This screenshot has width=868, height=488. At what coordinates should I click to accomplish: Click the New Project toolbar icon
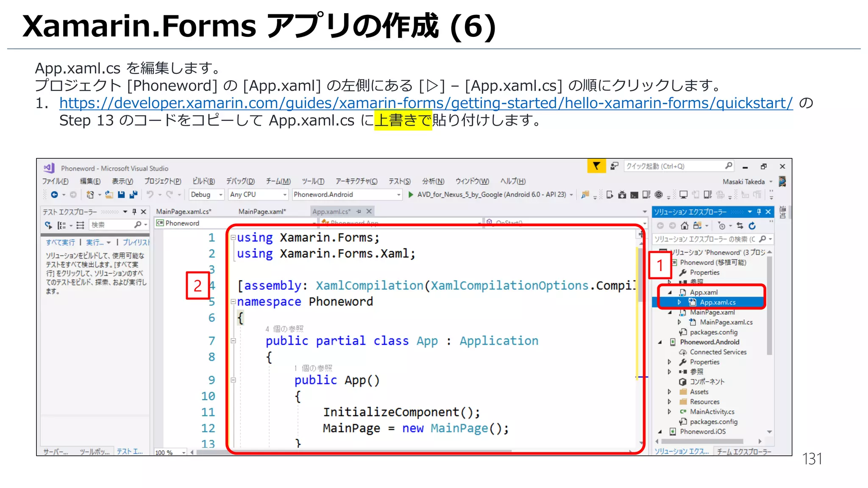coord(90,194)
